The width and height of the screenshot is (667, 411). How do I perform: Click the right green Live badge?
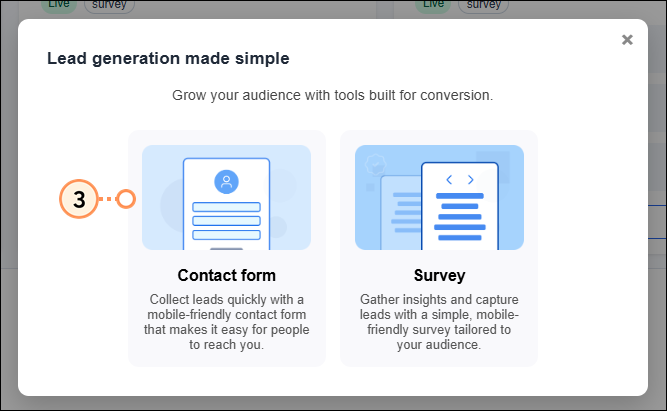(432, 4)
